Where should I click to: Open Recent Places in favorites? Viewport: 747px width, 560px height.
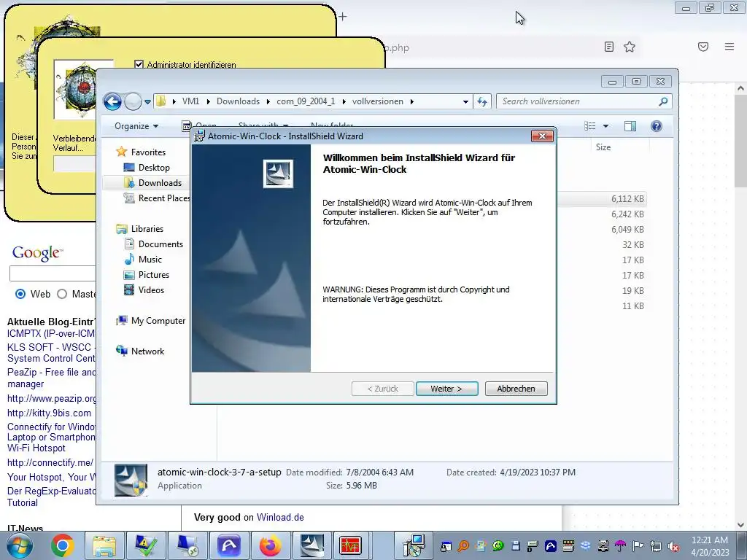[x=163, y=198]
